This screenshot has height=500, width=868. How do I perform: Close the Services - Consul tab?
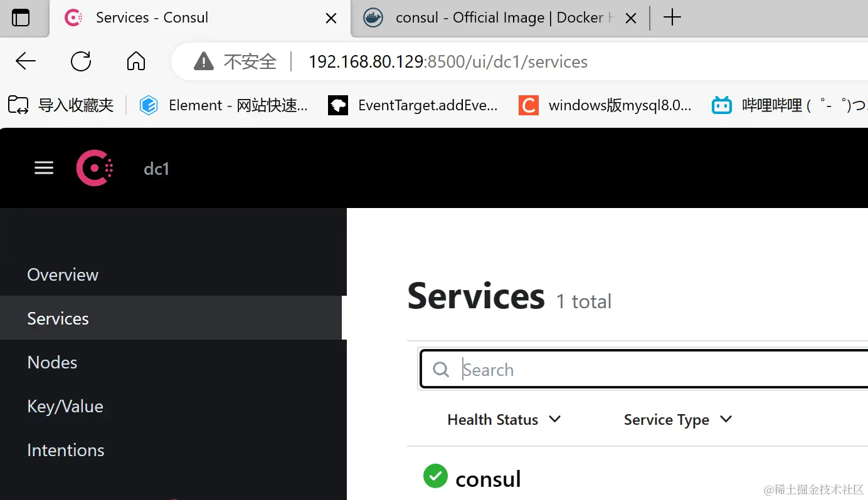331,19
